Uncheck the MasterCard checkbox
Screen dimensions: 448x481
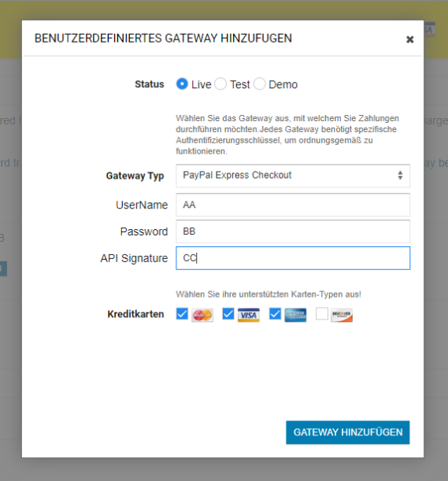(x=182, y=314)
